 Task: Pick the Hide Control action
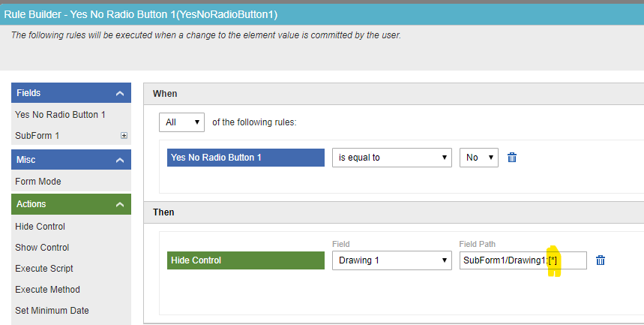40,227
